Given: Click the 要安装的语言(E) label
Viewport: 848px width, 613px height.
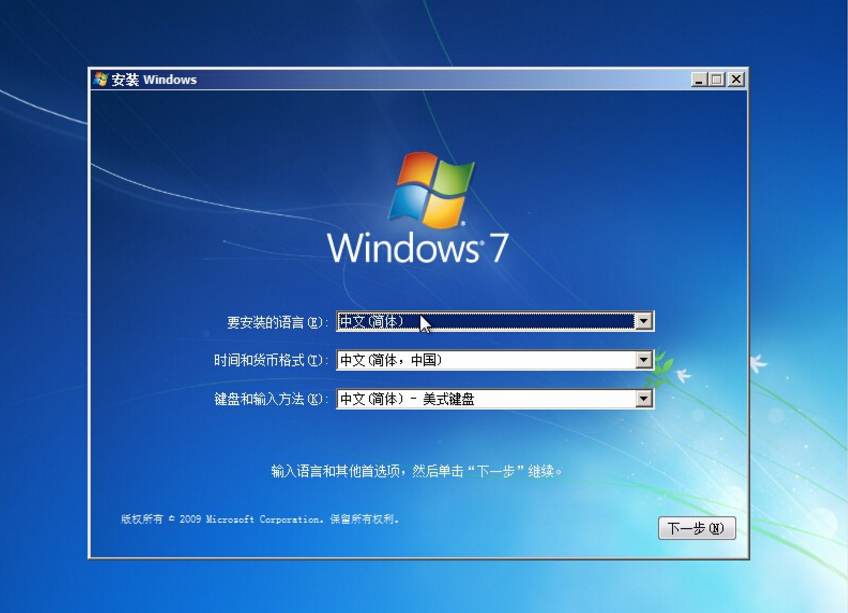Looking at the screenshot, I should pyautogui.click(x=277, y=322).
